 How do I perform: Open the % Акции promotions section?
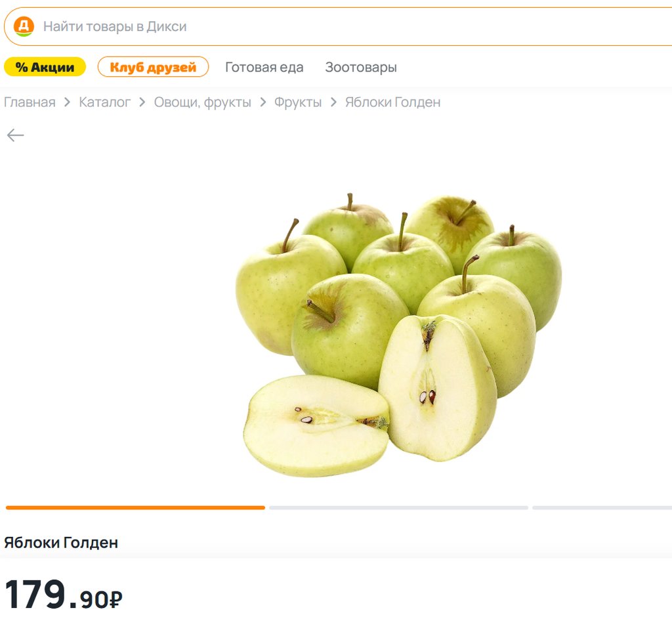[x=45, y=67]
